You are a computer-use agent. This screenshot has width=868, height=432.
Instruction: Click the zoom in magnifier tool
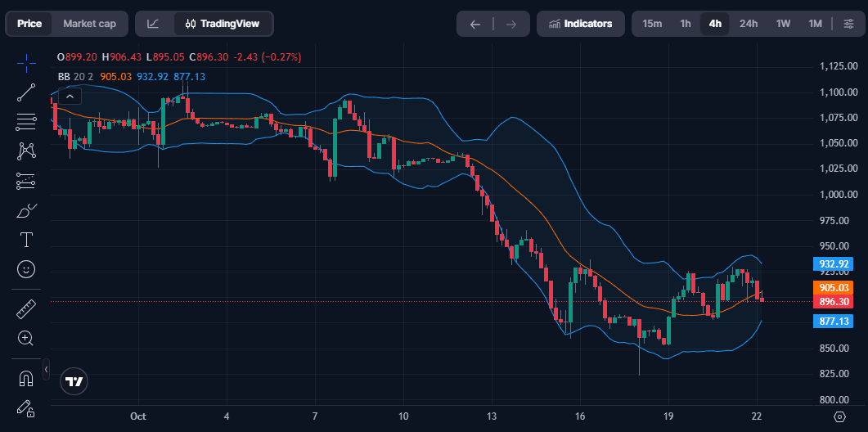(x=26, y=338)
